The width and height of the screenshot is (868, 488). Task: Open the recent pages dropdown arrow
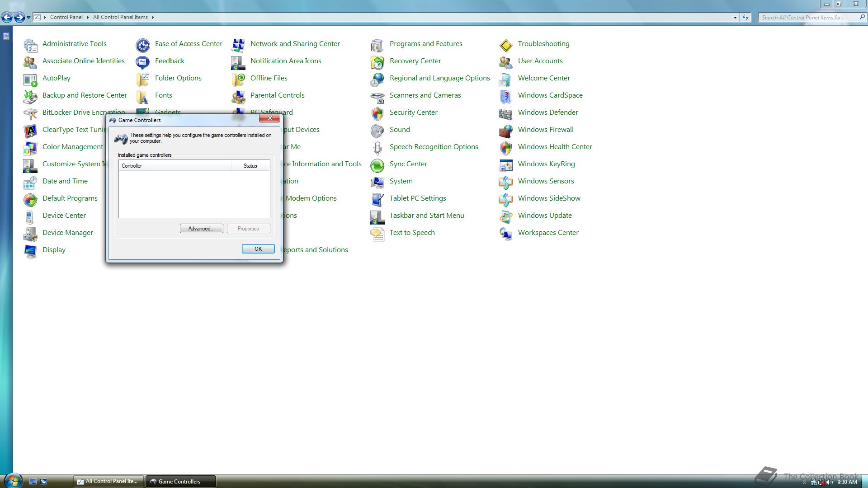coord(28,18)
